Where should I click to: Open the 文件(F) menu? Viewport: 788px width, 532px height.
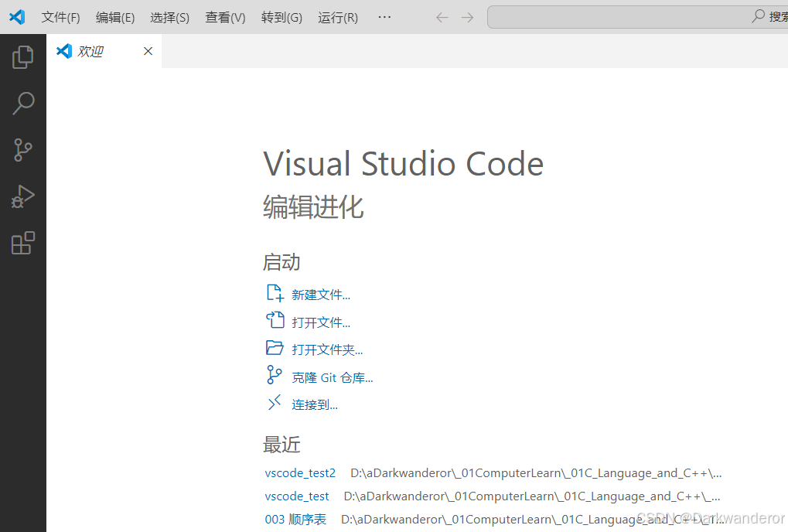coord(60,18)
